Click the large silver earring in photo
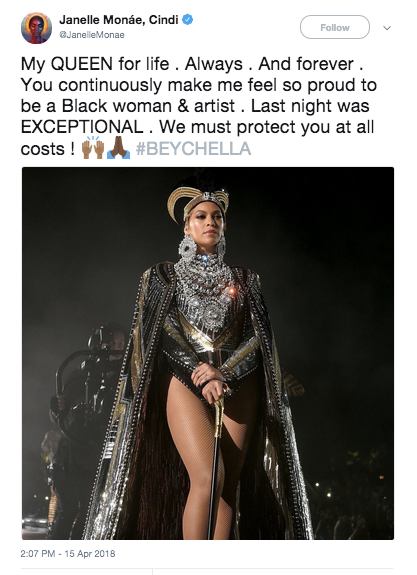The width and height of the screenshot is (417, 575). point(188,248)
